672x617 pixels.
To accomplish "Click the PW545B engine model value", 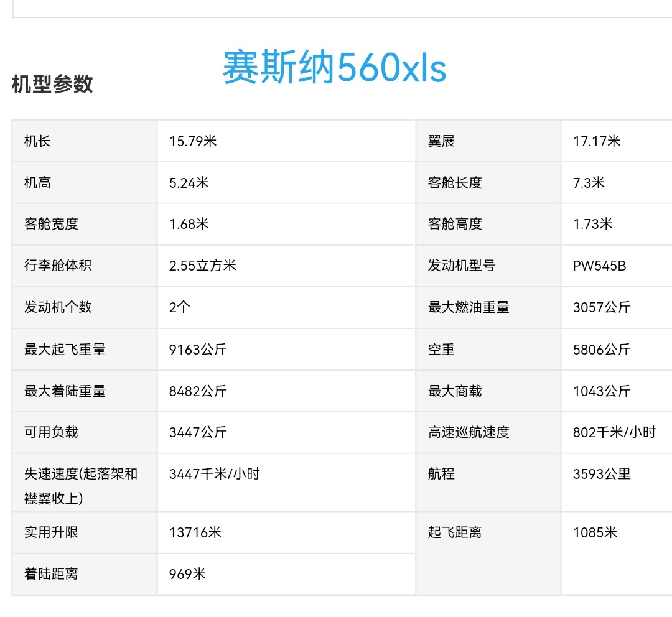I will coord(600,266).
